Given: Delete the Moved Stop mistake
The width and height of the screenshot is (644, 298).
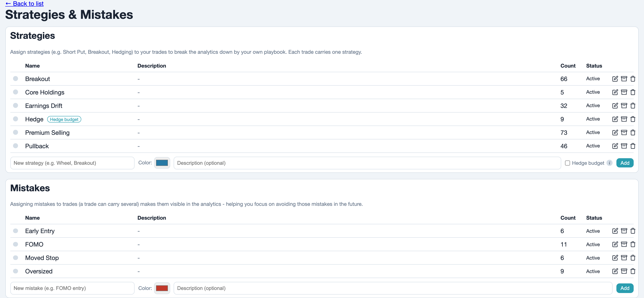Looking at the screenshot, I should (x=633, y=258).
